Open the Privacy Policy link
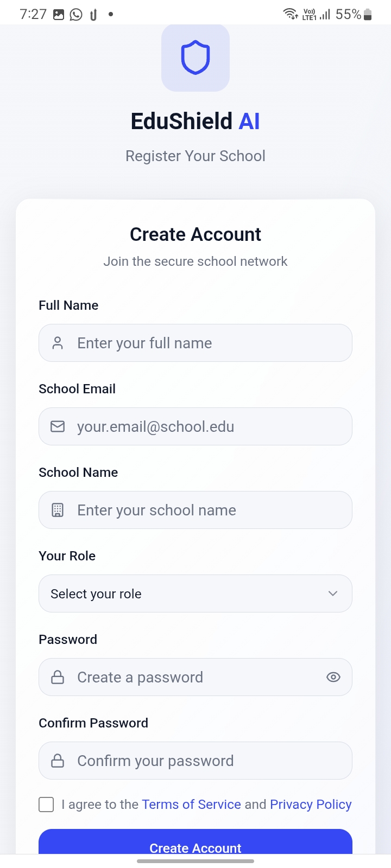391x868 pixels. click(x=311, y=805)
